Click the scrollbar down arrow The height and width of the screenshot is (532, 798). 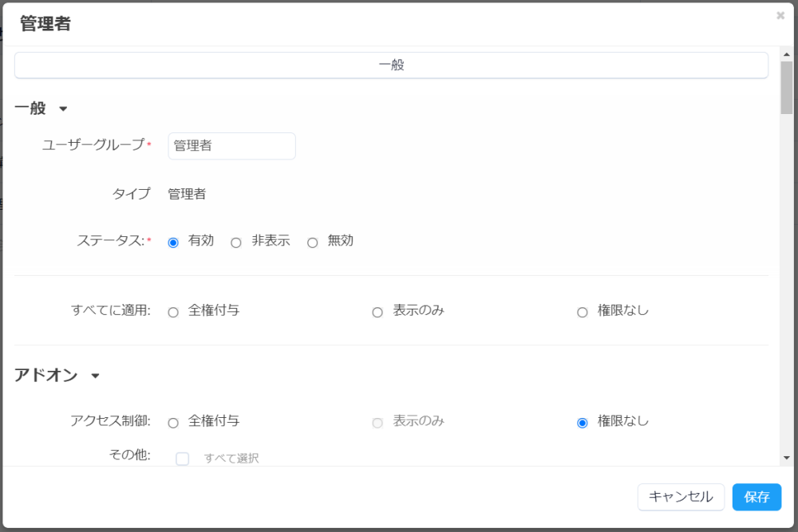[x=786, y=458]
